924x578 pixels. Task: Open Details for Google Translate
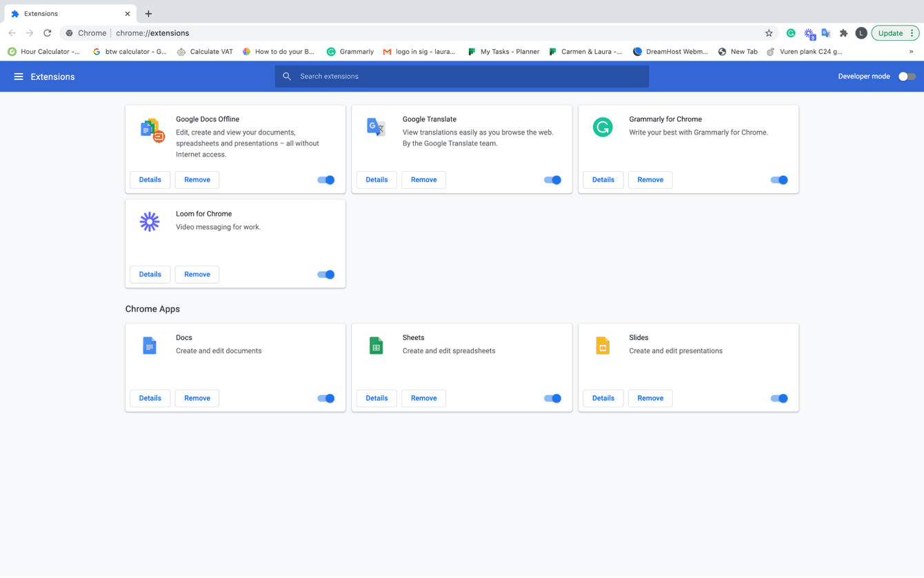pyautogui.click(x=376, y=180)
